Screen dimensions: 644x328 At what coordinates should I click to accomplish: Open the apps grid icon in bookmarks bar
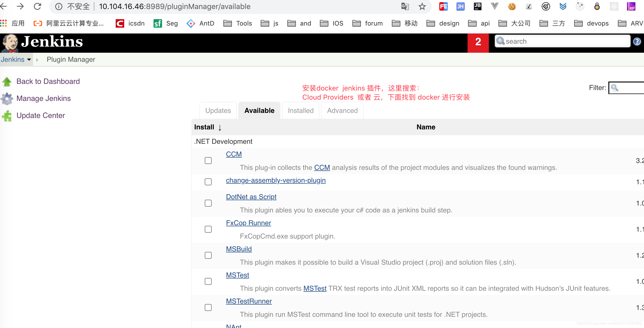point(4,23)
